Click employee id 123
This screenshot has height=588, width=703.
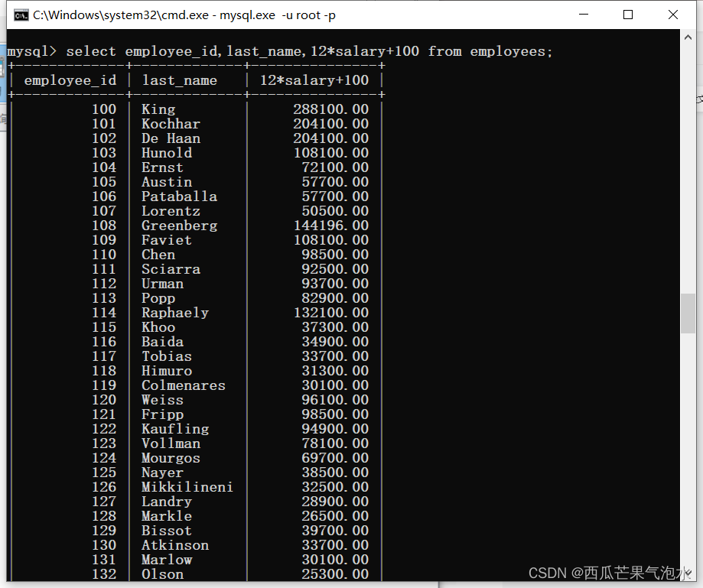[x=104, y=443]
